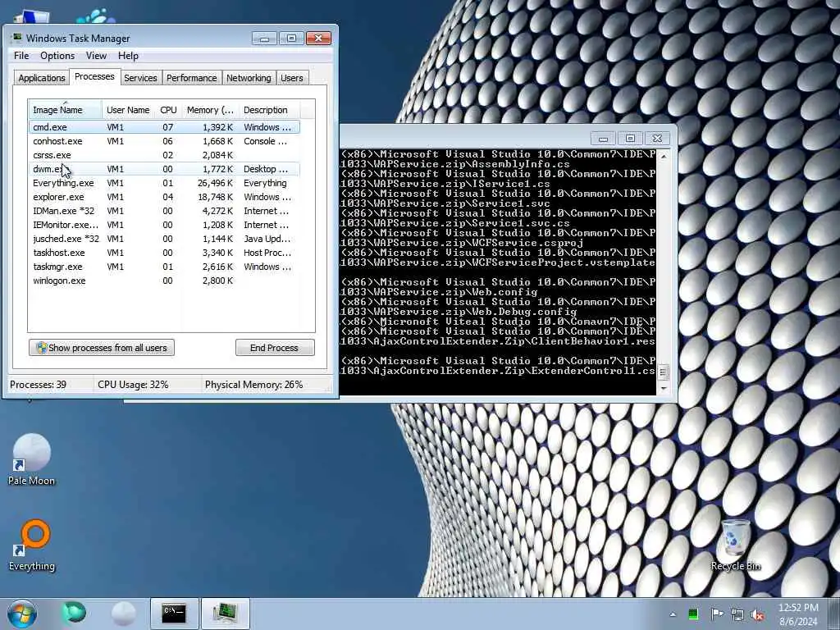The height and width of the screenshot is (630, 840).
Task: Open Everything desktop shortcut
Action: pyautogui.click(x=32, y=545)
